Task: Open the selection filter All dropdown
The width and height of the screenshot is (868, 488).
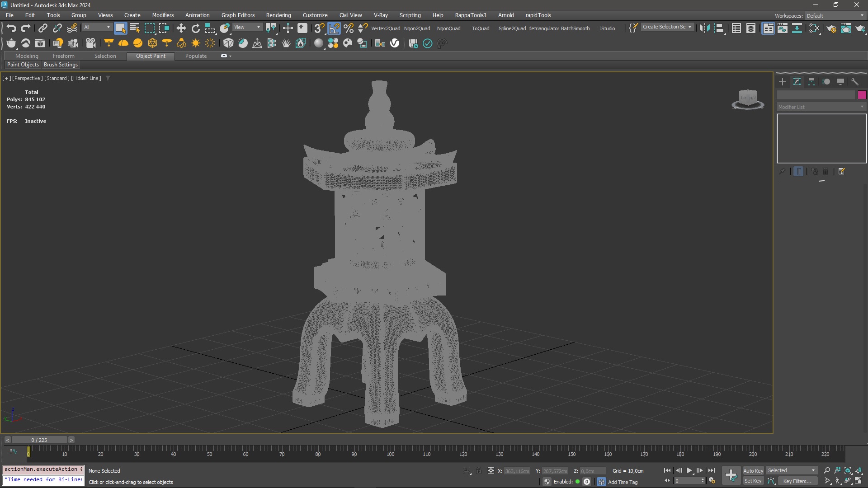Action: (x=97, y=28)
